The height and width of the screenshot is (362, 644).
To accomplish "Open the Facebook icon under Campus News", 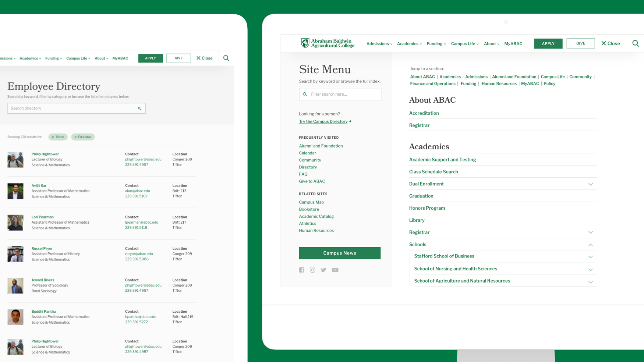I will [x=302, y=270].
